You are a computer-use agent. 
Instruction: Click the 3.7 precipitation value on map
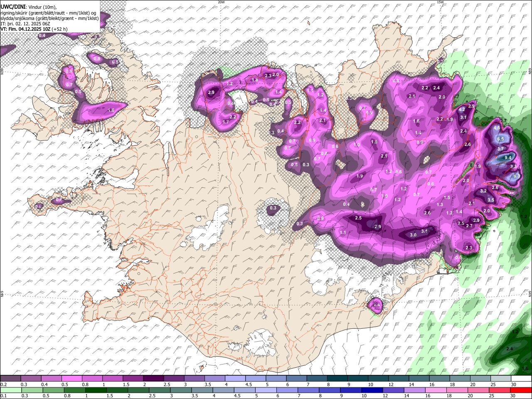[500, 149]
